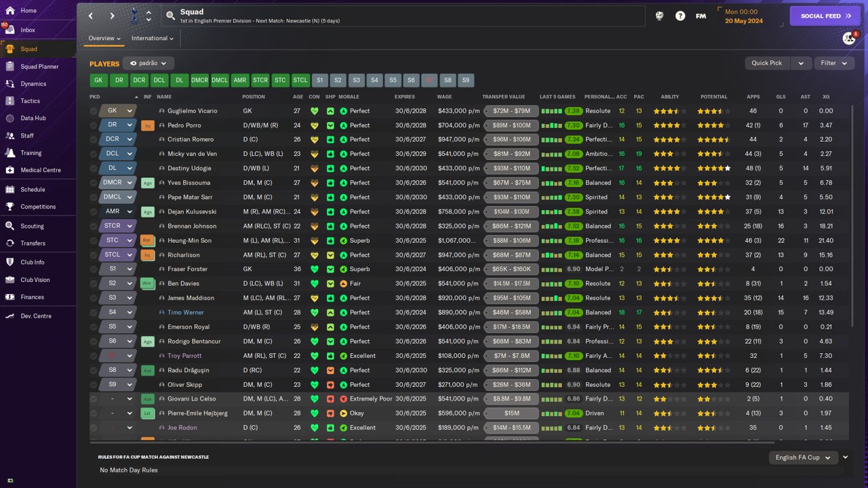Click the club badge in the top bar
868x488 pixels.
[x=134, y=15]
